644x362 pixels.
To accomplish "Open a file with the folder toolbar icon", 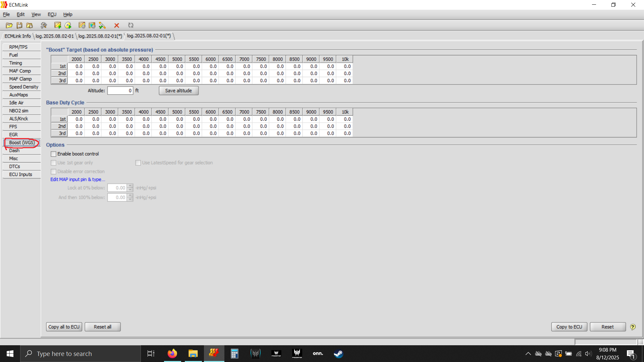I will 9,25.
